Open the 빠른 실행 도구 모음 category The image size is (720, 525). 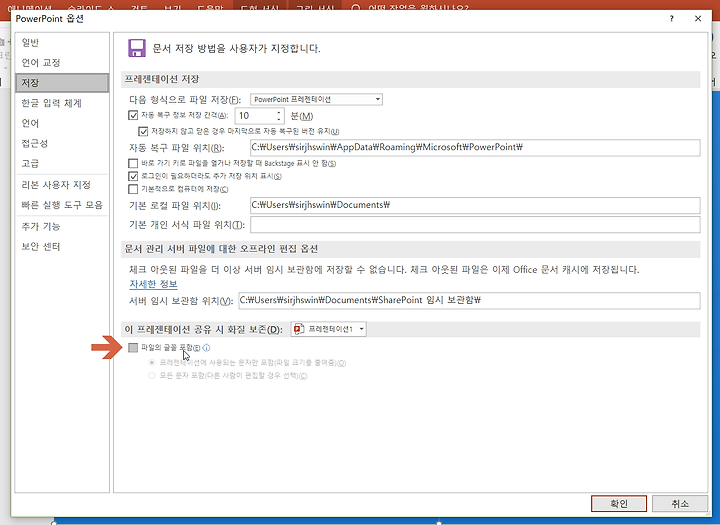pos(62,205)
